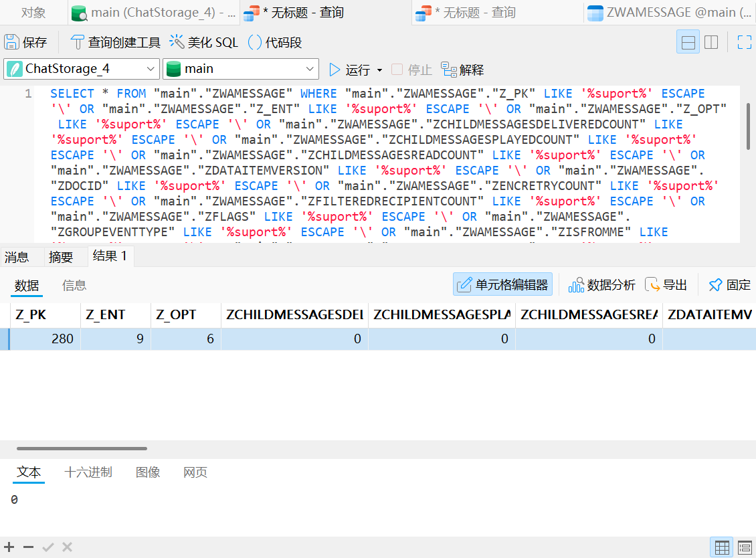
Task: Click the 停止 stop button
Action: tap(411, 70)
